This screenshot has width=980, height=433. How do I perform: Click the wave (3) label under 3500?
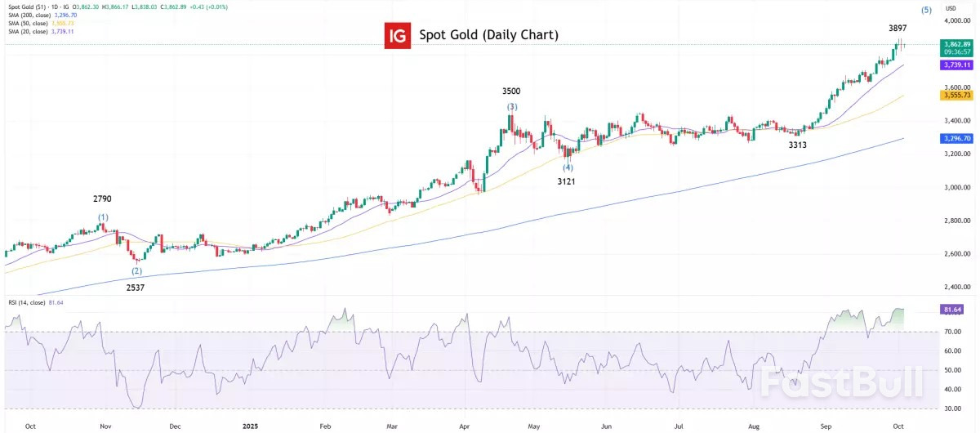coord(512,107)
